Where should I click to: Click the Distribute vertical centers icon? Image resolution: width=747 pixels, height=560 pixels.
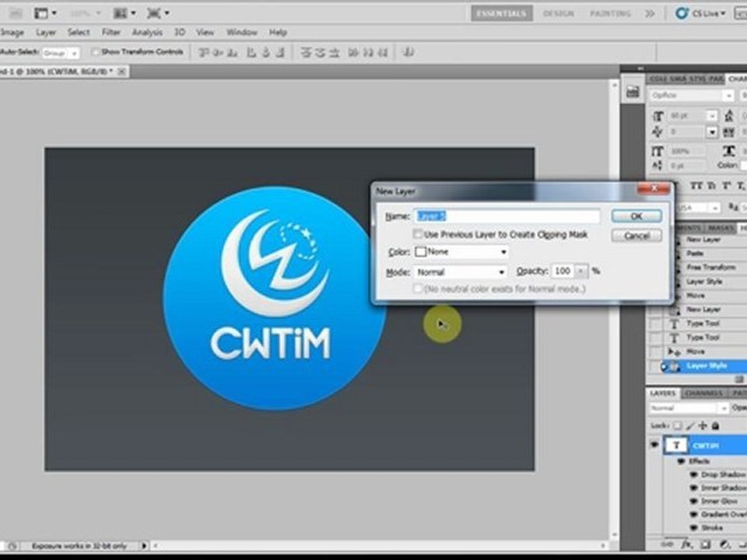click(320, 52)
